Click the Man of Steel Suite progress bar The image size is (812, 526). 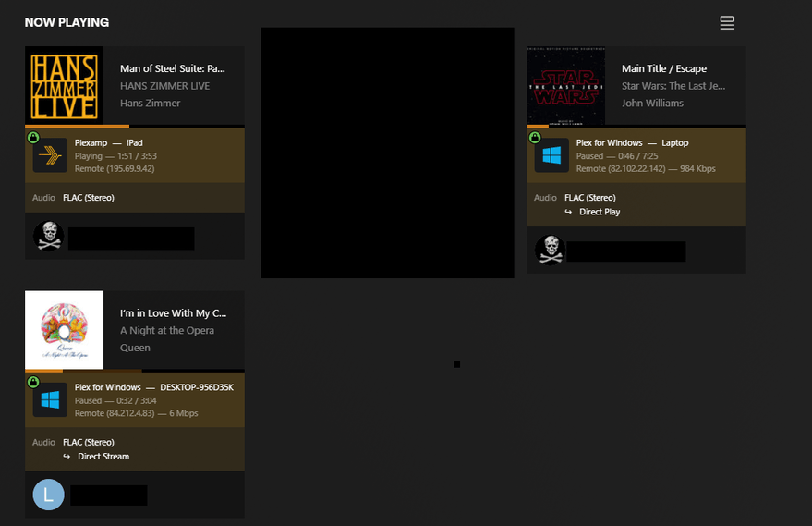click(135, 126)
